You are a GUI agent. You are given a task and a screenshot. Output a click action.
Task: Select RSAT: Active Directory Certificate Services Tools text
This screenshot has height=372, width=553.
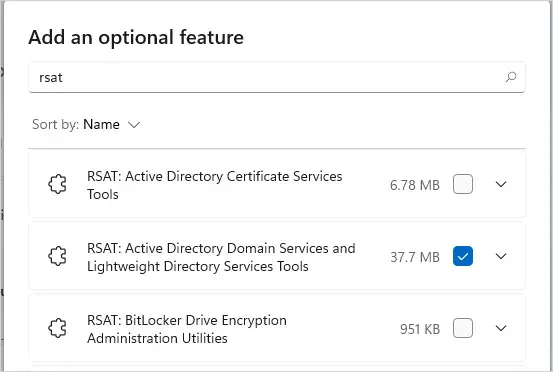[x=214, y=185]
